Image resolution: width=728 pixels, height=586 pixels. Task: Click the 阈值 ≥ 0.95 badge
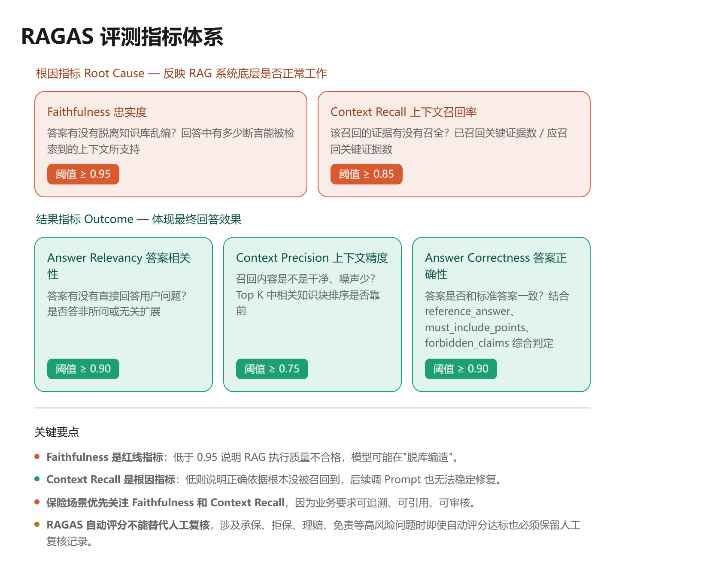click(x=83, y=174)
